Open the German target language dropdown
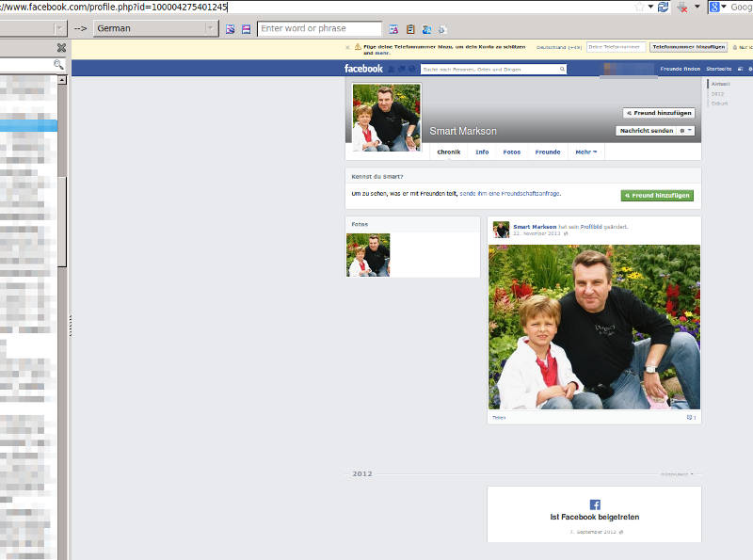The width and height of the screenshot is (753, 560). point(155,28)
